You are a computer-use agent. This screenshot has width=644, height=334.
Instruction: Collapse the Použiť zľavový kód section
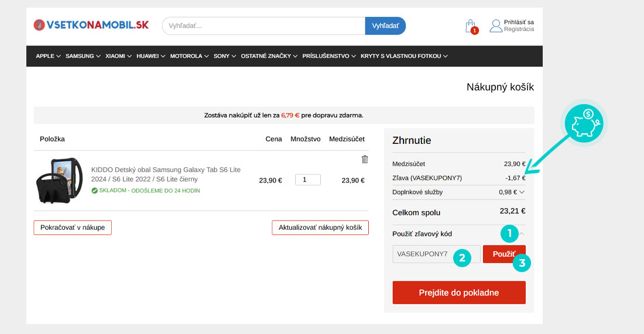[x=522, y=234]
